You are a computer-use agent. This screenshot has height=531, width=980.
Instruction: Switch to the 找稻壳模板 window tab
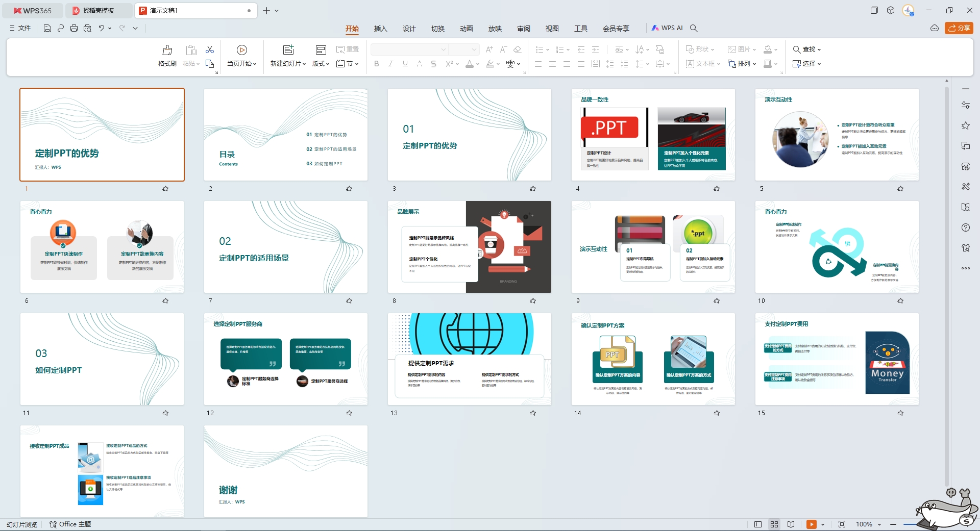pyautogui.click(x=99, y=10)
